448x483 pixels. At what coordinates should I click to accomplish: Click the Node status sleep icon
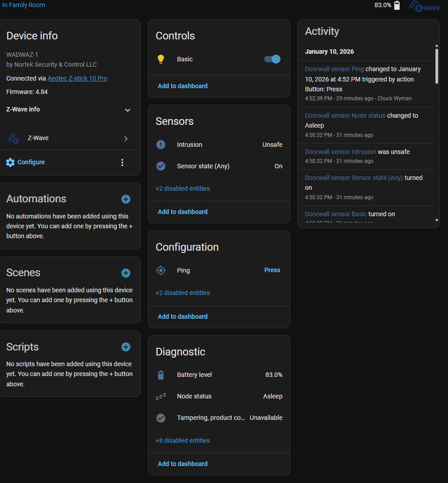coord(161,396)
